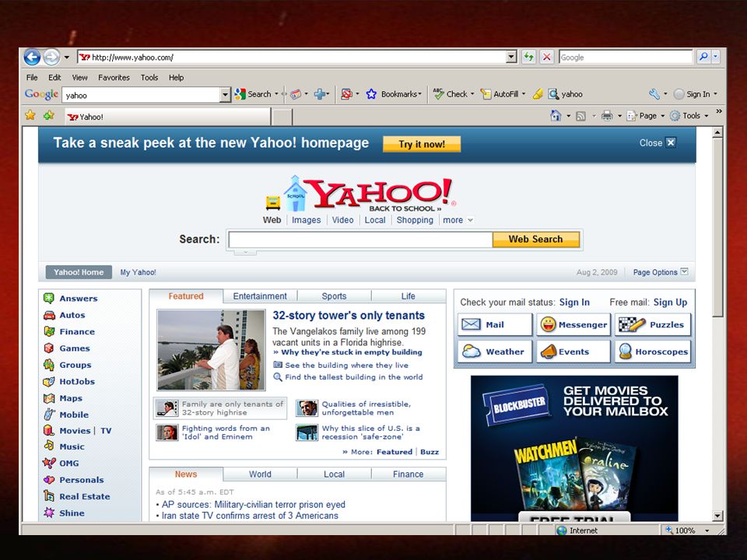Screen dimensions: 747x560
Task: Click the Google Toolbar popup blocker icon
Action: pyautogui.click(x=346, y=94)
